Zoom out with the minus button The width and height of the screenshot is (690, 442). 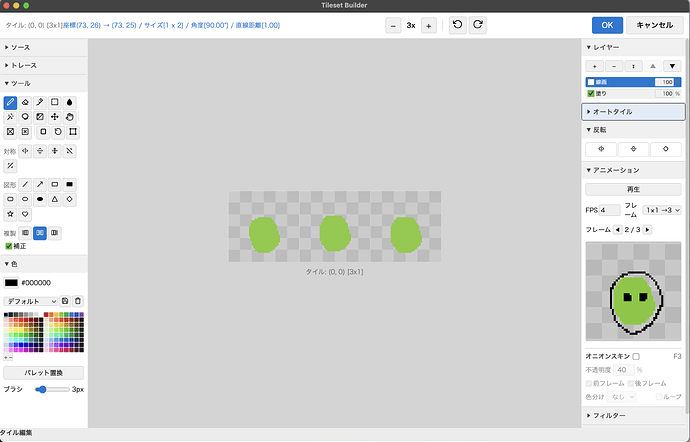pos(393,26)
